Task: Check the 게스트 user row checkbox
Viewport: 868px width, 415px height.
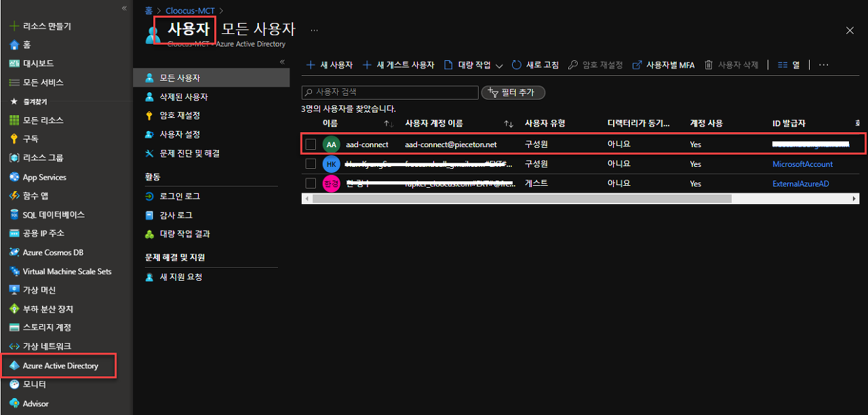Action: coord(311,183)
